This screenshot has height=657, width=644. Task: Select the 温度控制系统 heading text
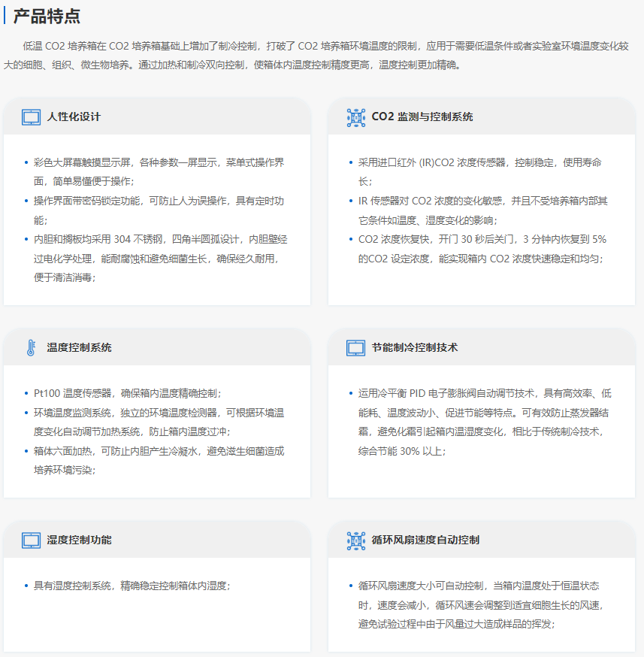(x=79, y=348)
